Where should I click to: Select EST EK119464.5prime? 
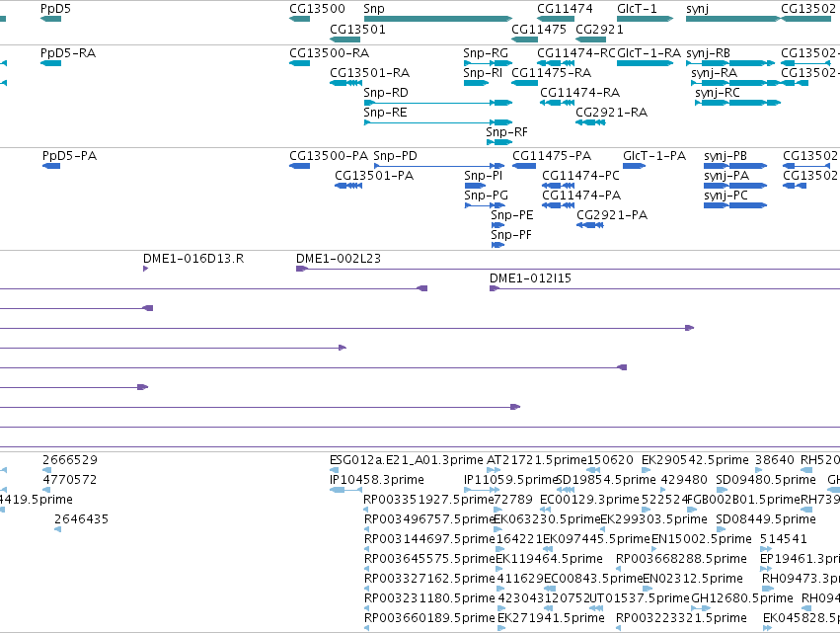point(499,569)
